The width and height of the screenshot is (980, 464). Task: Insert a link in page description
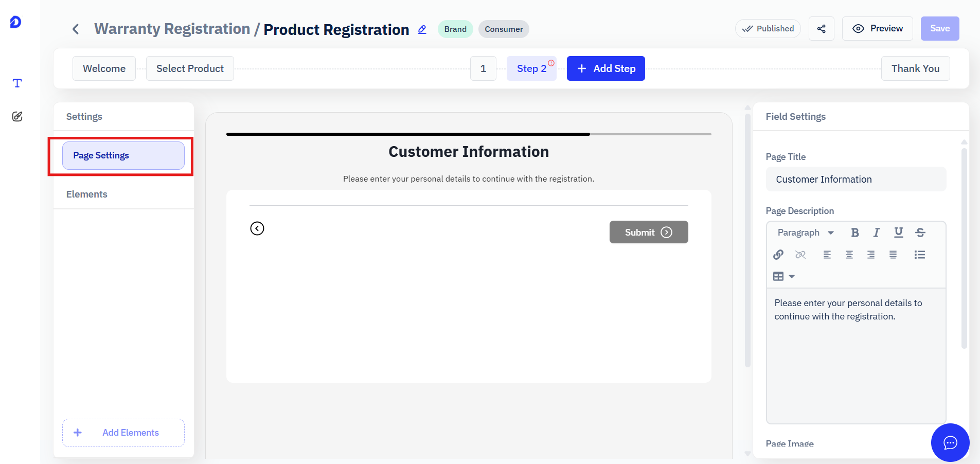pos(778,255)
